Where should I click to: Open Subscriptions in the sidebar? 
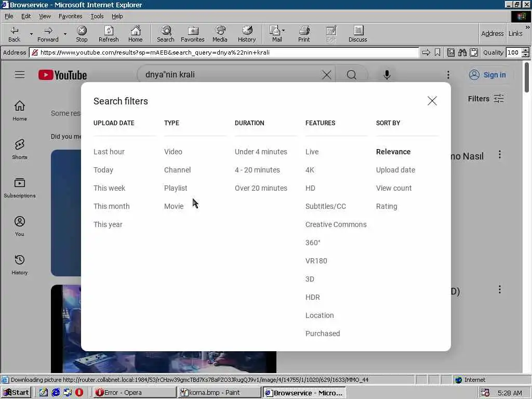coord(20,188)
